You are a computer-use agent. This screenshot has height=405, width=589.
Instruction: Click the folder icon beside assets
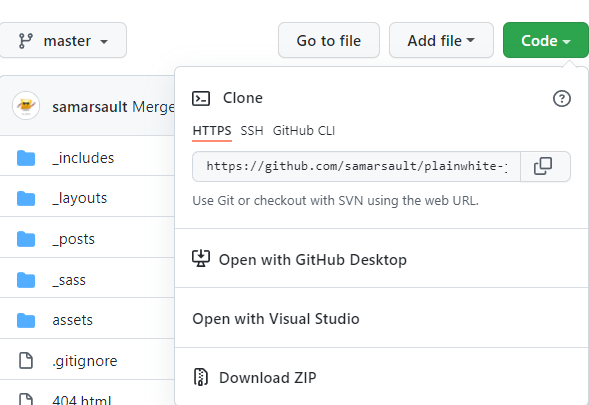pyautogui.click(x=26, y=320)
